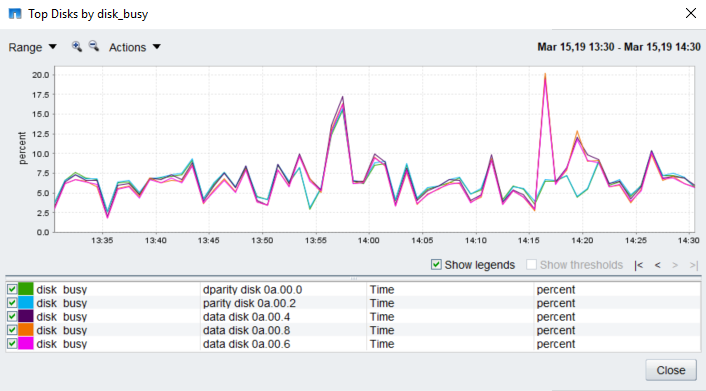The width and height of the screenshot is (706, 391).
Task: Close the Top Disks window with X
Action: coord(691,13)
